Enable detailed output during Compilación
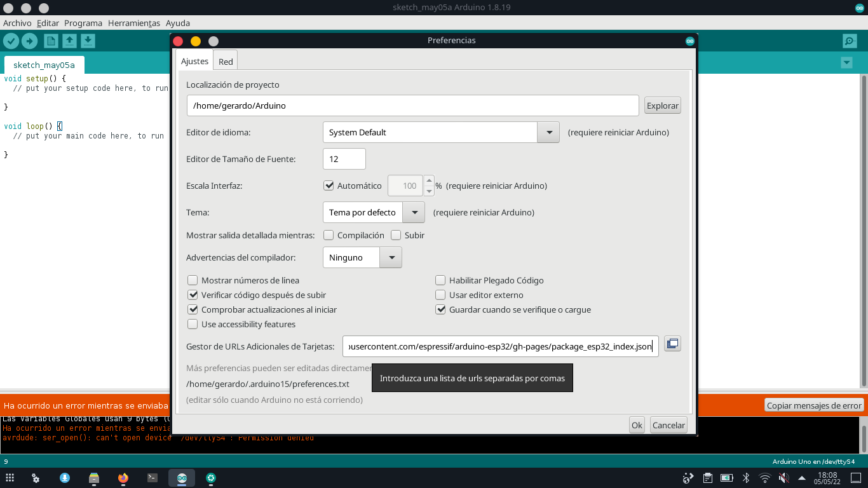The height and width of the screenshot is (488, 868). [329, 235]
